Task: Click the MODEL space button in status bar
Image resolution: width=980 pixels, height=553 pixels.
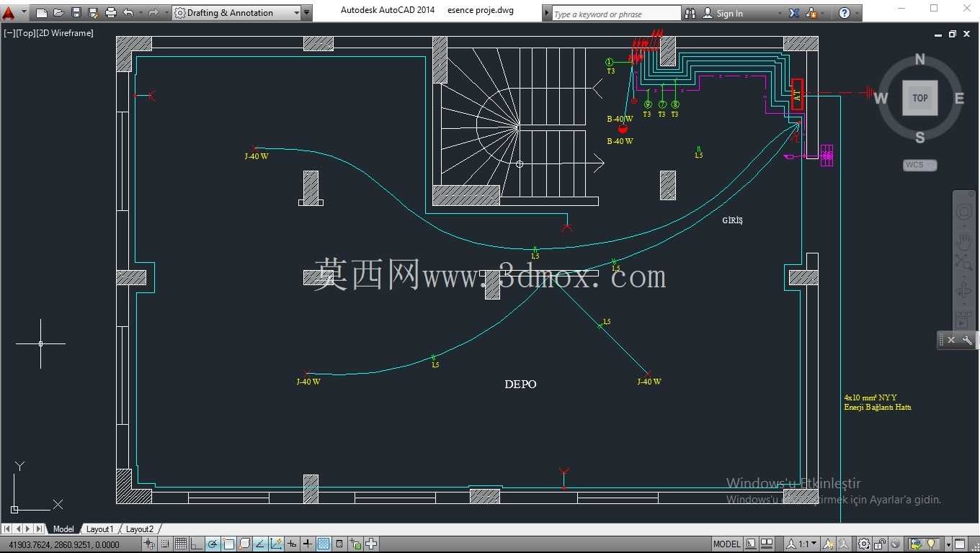Action: pos(726,544)
